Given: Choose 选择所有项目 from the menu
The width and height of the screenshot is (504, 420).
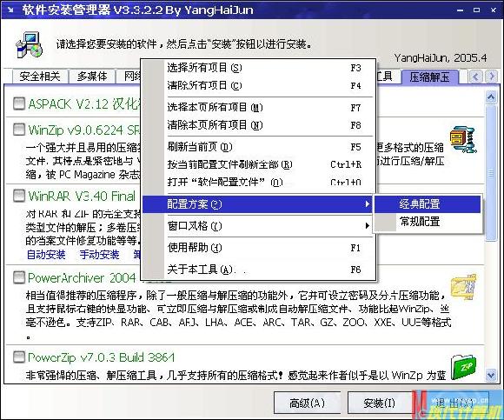Looking at the screenshot, I should click(257, 68).
